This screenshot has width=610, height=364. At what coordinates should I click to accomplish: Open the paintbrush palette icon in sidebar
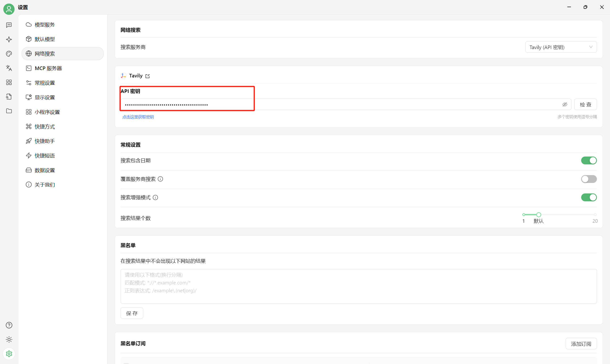[9, 54]
